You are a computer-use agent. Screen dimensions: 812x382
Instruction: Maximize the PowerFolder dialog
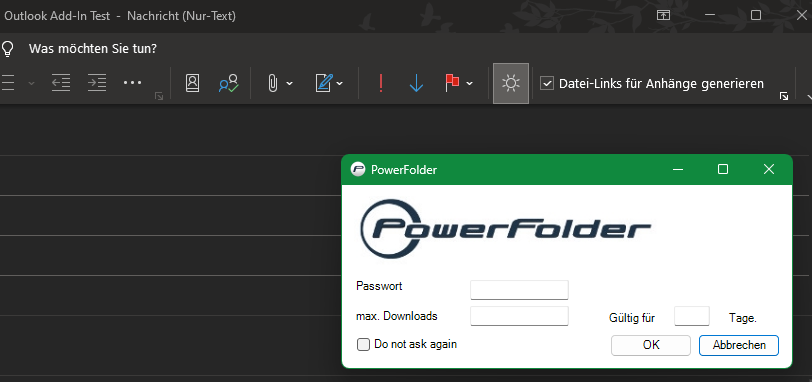[x=723, y=169]
